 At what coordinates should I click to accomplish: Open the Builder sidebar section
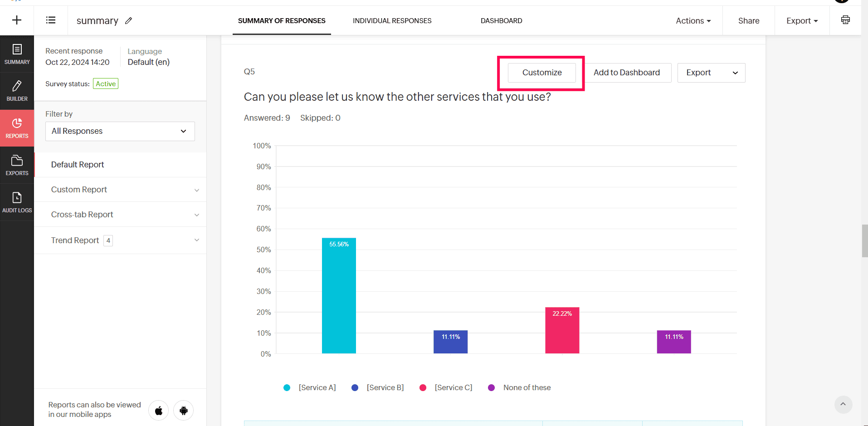[17, 91]
